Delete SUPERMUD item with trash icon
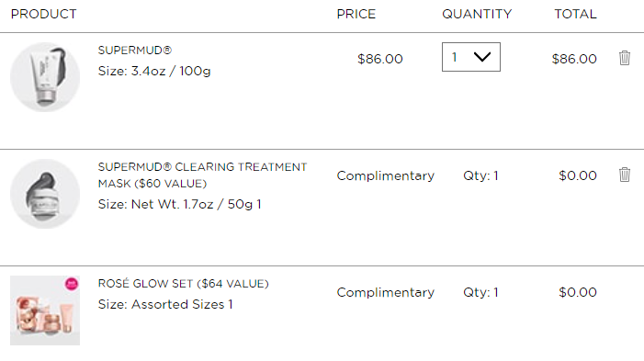644x361 pixels. pos(625,58)
